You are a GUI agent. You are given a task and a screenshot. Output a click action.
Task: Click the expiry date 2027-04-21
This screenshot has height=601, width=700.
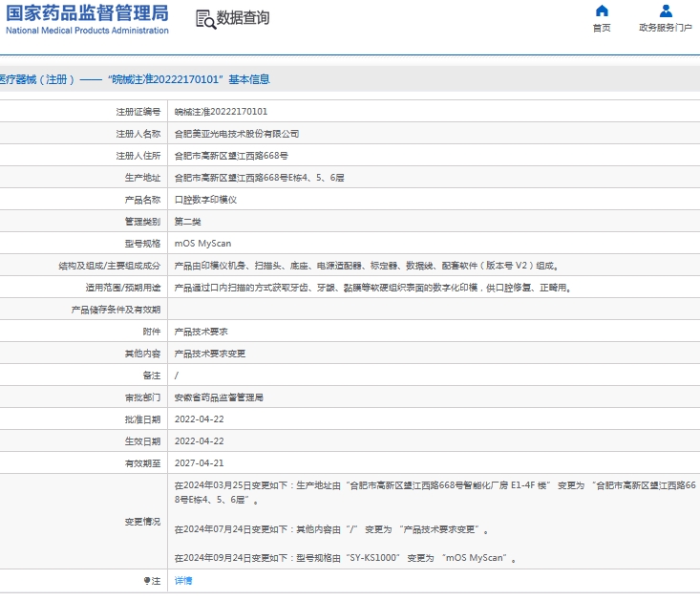pyautogui.click(x=199, y=463)
